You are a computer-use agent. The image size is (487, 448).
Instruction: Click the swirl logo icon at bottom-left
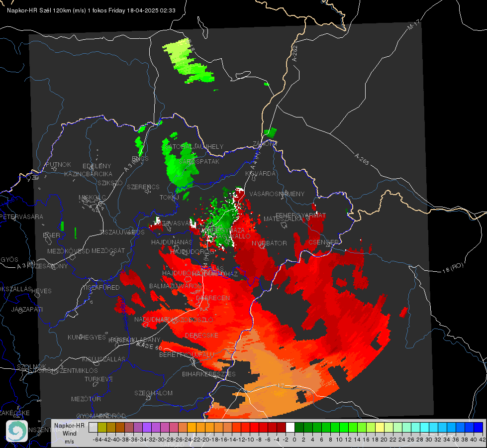tap(17, 431)
